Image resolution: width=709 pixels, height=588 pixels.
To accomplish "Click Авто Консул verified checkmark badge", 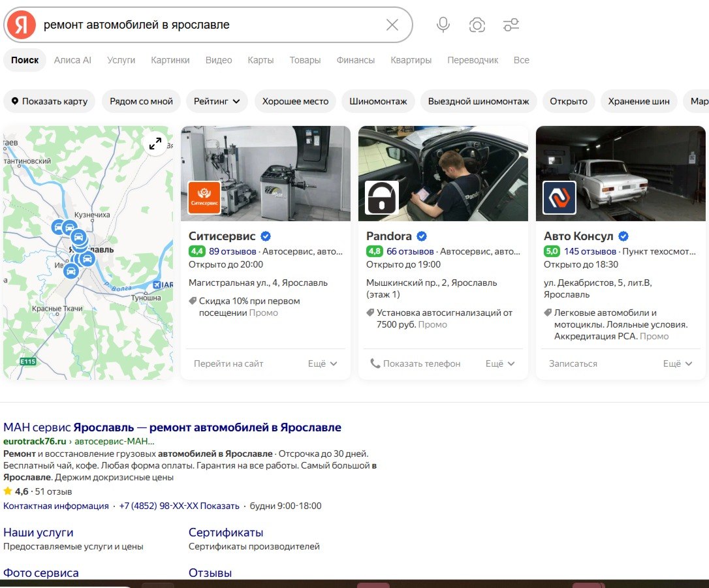I will (623, 236).
